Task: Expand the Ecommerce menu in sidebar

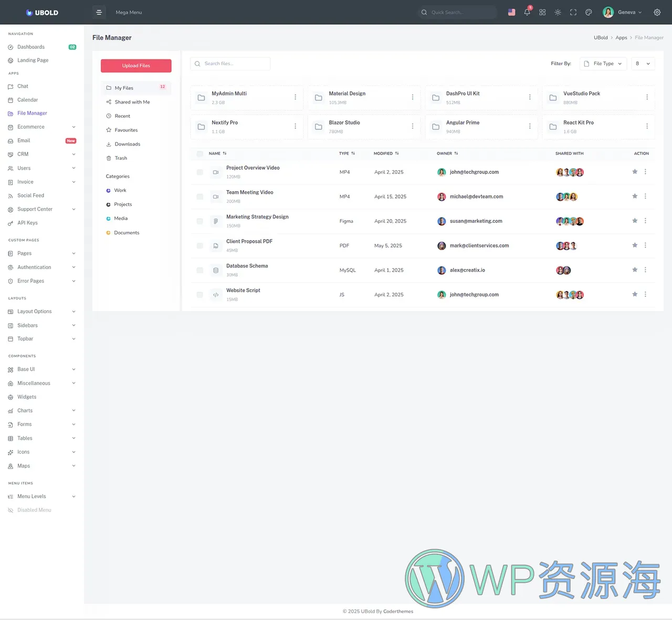Action: point(31,127)
